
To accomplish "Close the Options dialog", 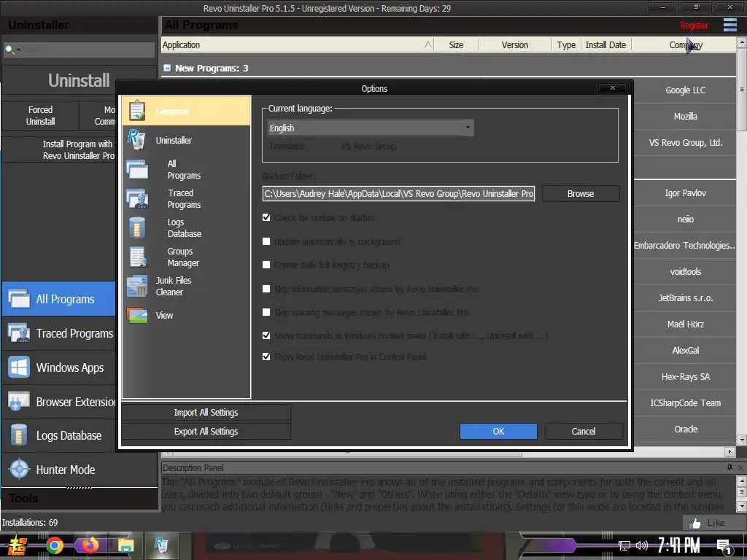I will coord(613,88).
